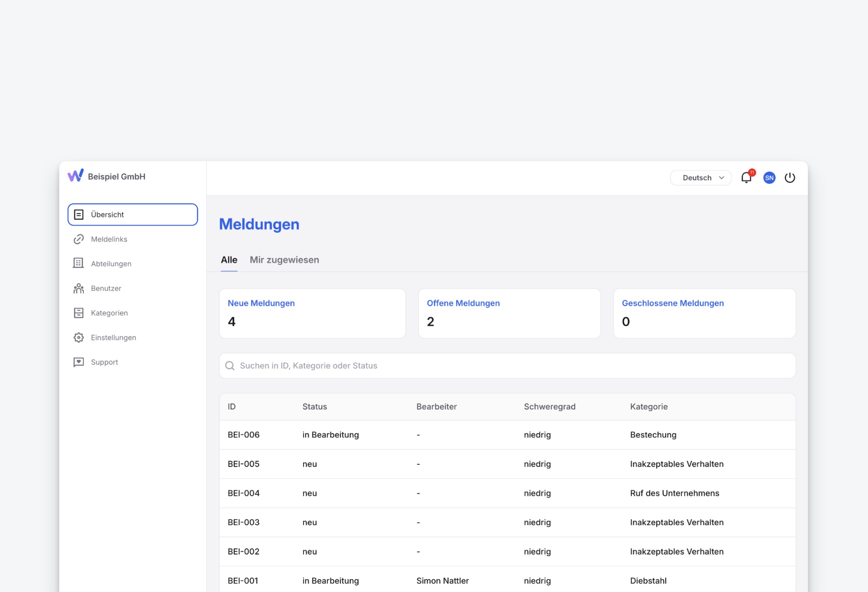Click the Neue Meldungen card

click(x=312, y=313)
